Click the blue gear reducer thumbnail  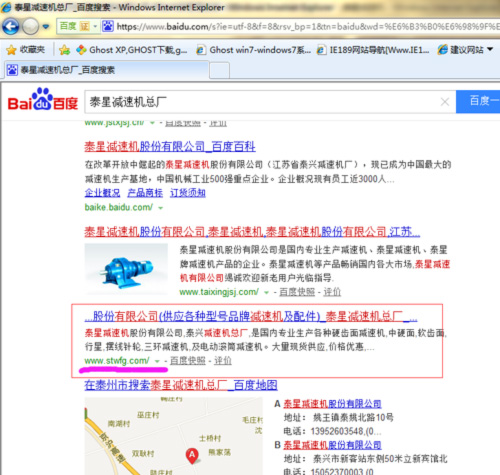[x=126, y=269]
